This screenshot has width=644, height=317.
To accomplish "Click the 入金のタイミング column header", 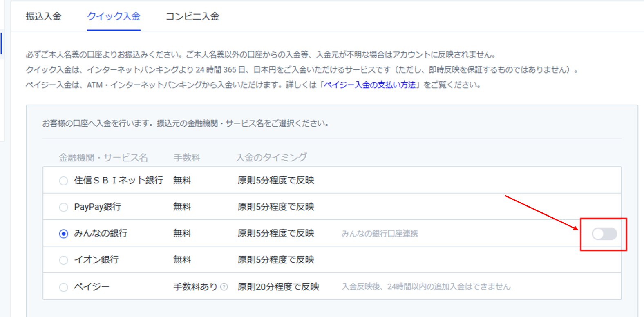I will click(x=271, y=157).
